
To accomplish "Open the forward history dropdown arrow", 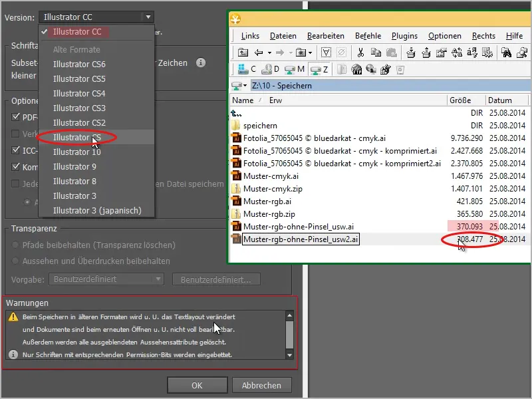I will 291,53.
